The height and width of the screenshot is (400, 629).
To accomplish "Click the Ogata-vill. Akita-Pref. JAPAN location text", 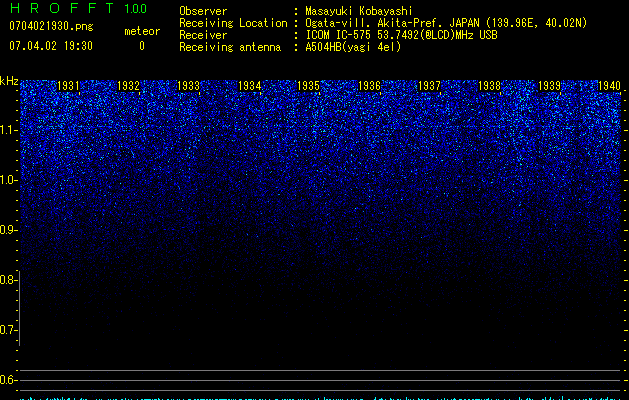I will pyautogui.click(x=446, y=23).
